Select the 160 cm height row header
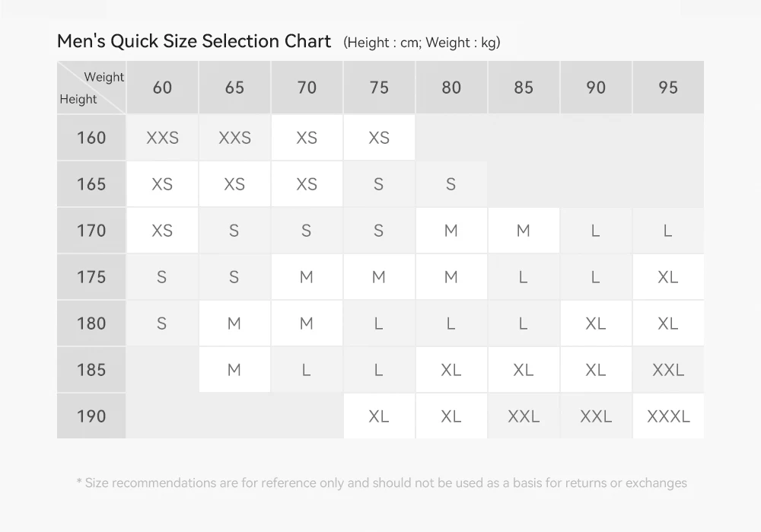 (x=91, y=138)
